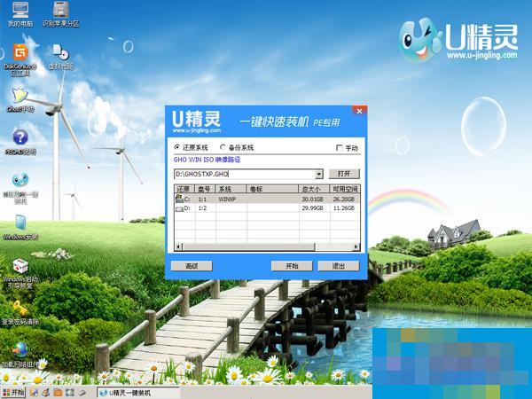Click the 退出 exit button
The image size is (532, 399).
(339, 266)
